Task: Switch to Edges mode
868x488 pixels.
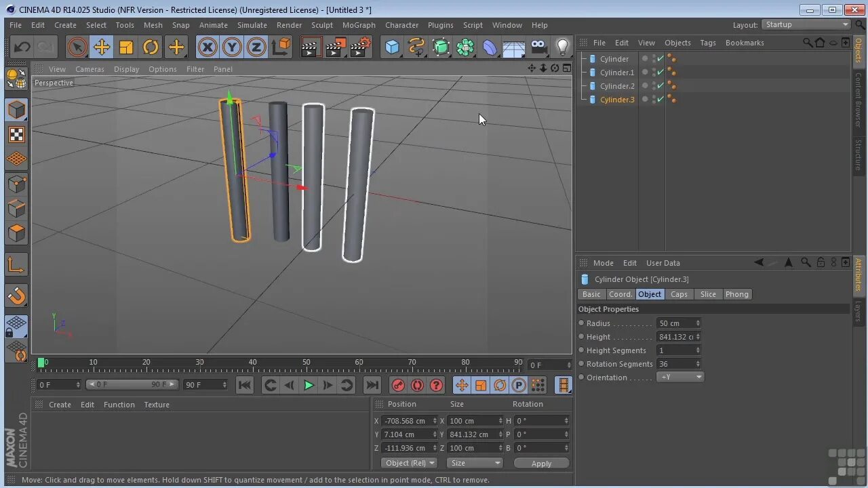Action: pos(16,208)
